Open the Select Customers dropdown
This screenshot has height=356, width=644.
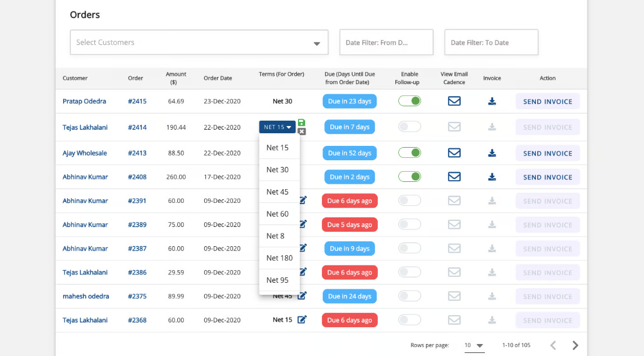(199, 43)
